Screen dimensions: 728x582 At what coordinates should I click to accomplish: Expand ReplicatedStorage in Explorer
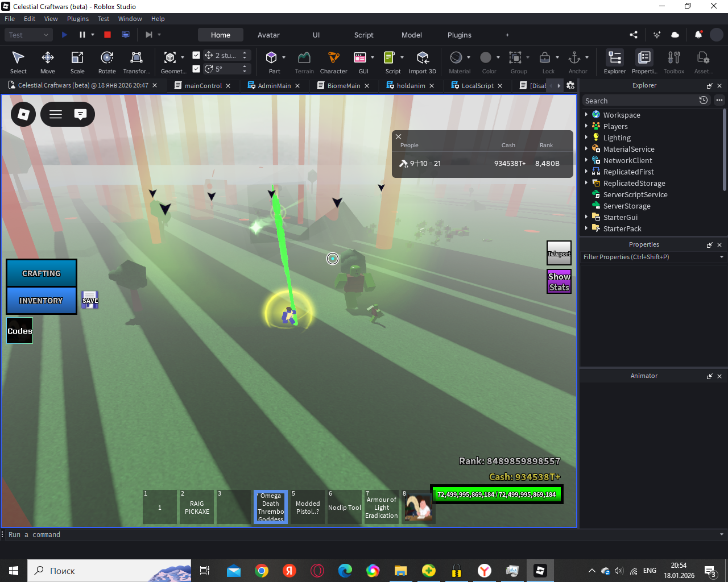click(586, 182)
